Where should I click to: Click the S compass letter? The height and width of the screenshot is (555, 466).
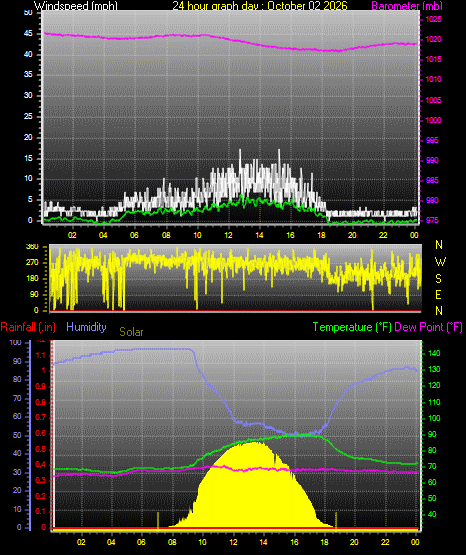point(439,279)
